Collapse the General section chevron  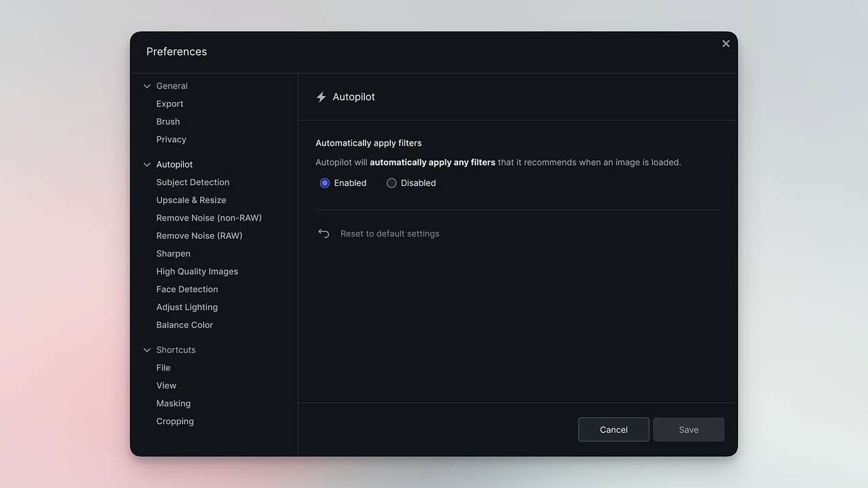(x=147, y=86)
